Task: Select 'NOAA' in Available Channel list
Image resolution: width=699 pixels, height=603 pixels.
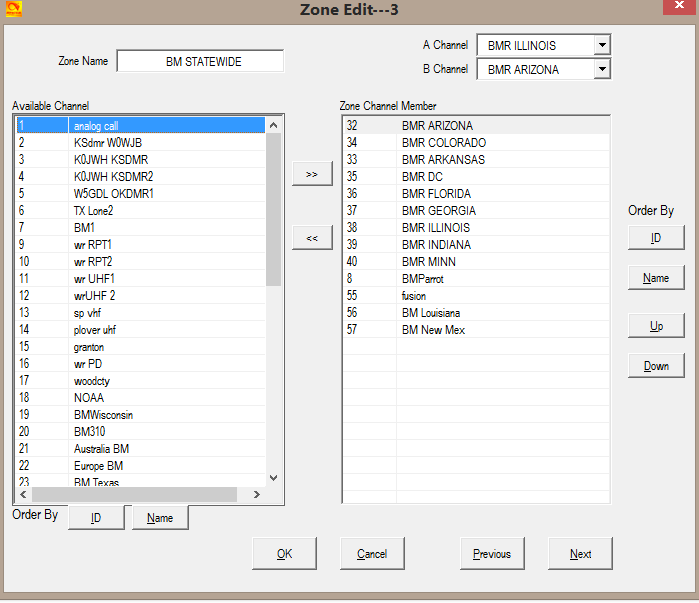Action: pyautogui.click(x=90, y=398)
